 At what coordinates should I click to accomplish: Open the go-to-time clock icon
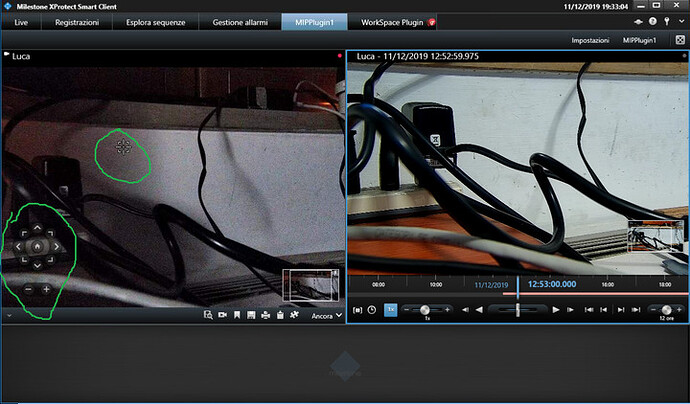(x=372, y=310)
